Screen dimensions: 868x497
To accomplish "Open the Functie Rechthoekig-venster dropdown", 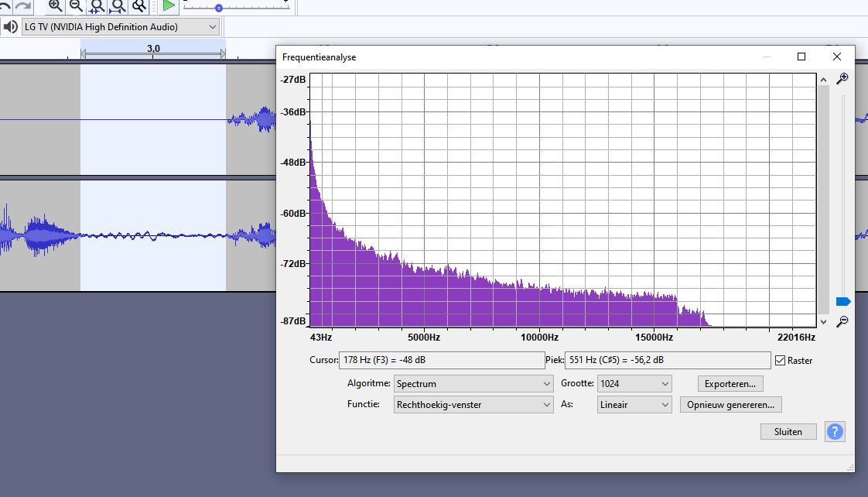I will click(473, 404).
